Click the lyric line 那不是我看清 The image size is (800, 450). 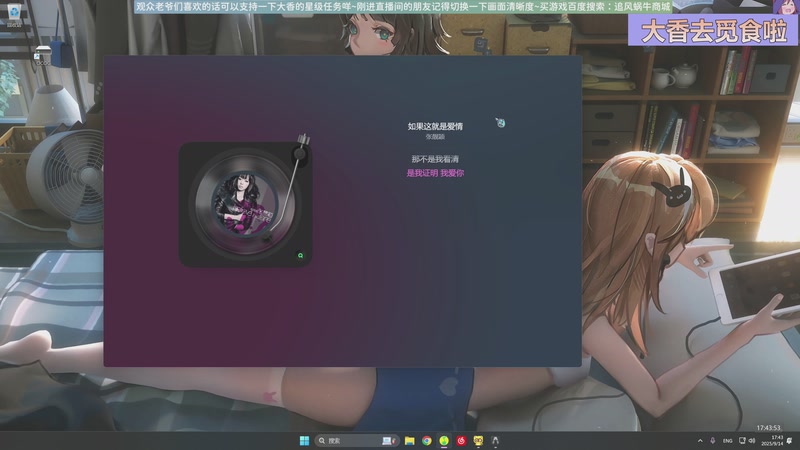[435, 159]
